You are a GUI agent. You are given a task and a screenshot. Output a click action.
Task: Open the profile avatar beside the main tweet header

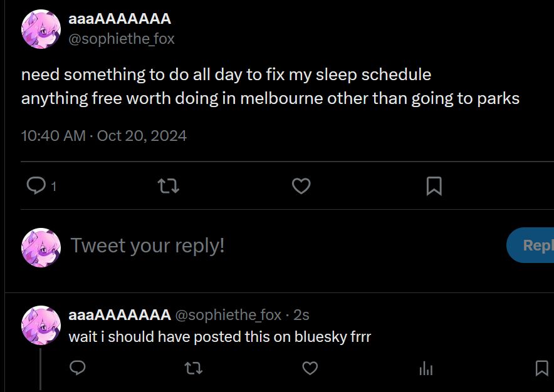coord(41,29)
